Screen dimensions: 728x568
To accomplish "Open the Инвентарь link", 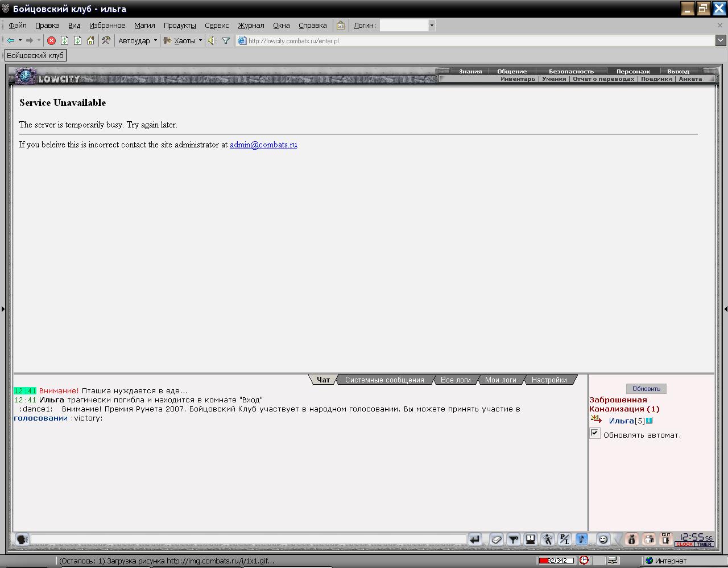I will click(518, 79).
